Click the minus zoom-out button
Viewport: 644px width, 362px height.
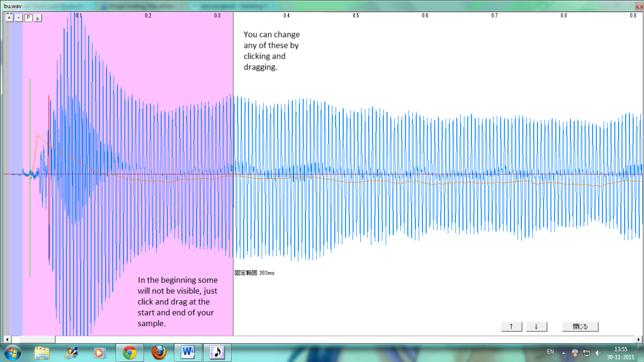[18, 18]
